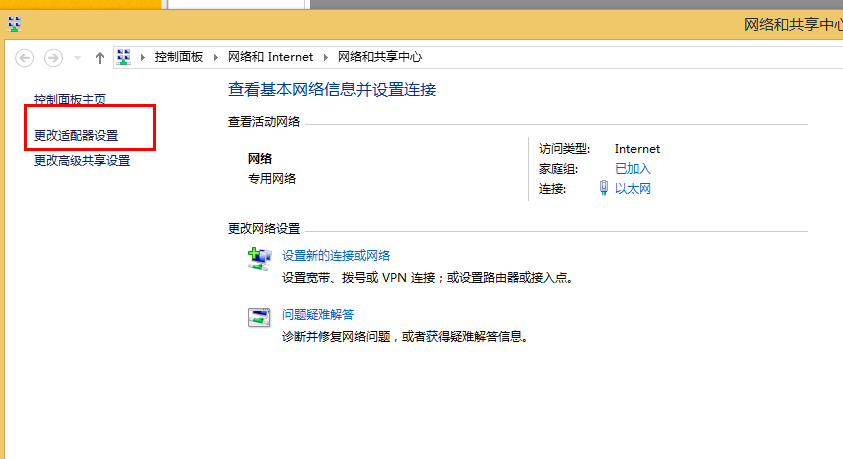Image resolution: width=843 pixels, height=459 pixels.
Task: Open 更改高级共享设置 in the sidebar
Action: click(82, 160)
